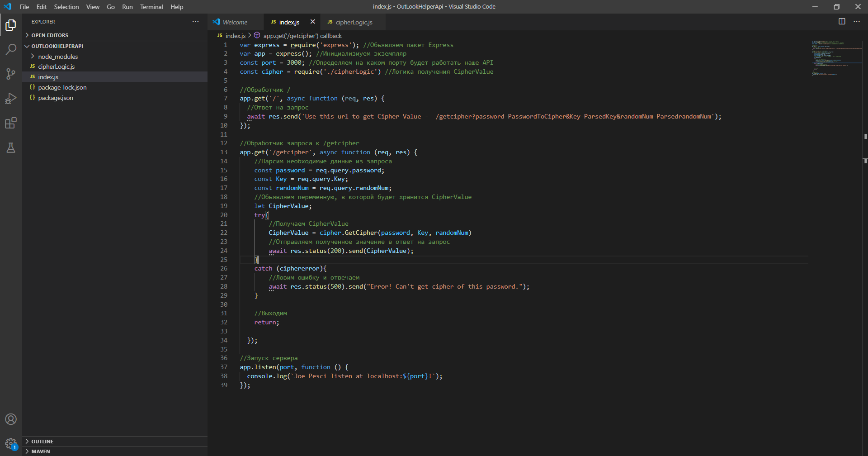Viewport: 868px width, 456px height.
Task: Switch to the cipherLogic.js tab
Action: point(354,22)
